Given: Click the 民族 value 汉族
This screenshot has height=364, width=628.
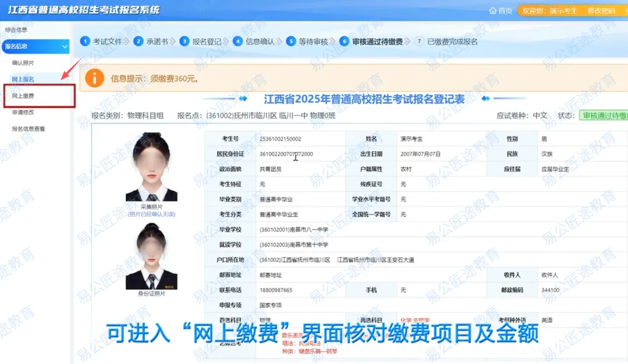Looking at the screenshot, I should click(547, 154).
